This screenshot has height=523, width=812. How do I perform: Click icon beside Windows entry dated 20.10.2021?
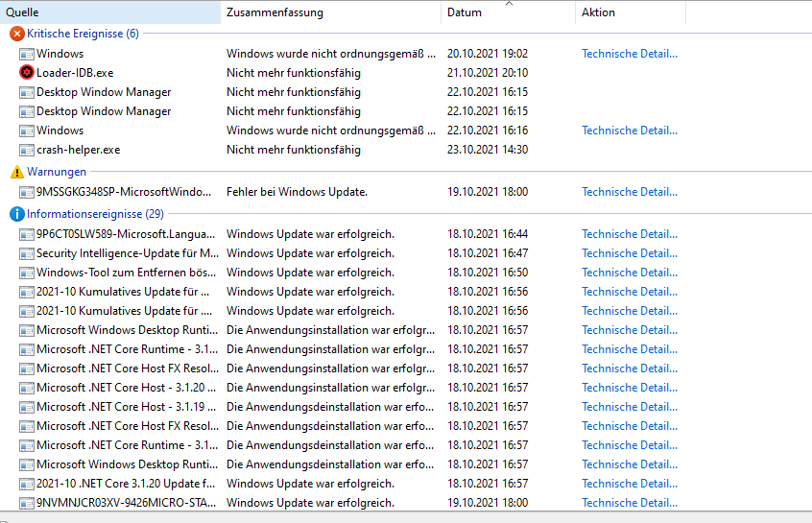pos(27,54)
